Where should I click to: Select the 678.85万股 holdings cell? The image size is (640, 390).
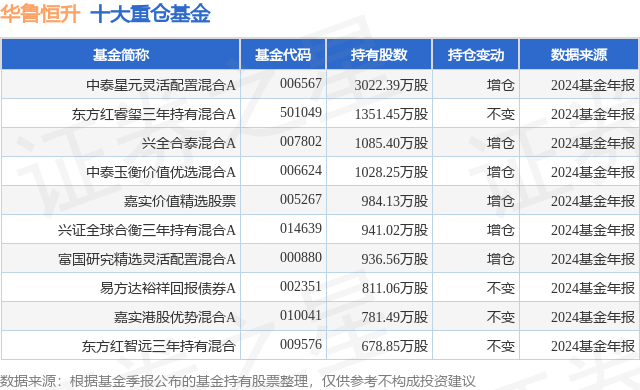tap(395, 346)
